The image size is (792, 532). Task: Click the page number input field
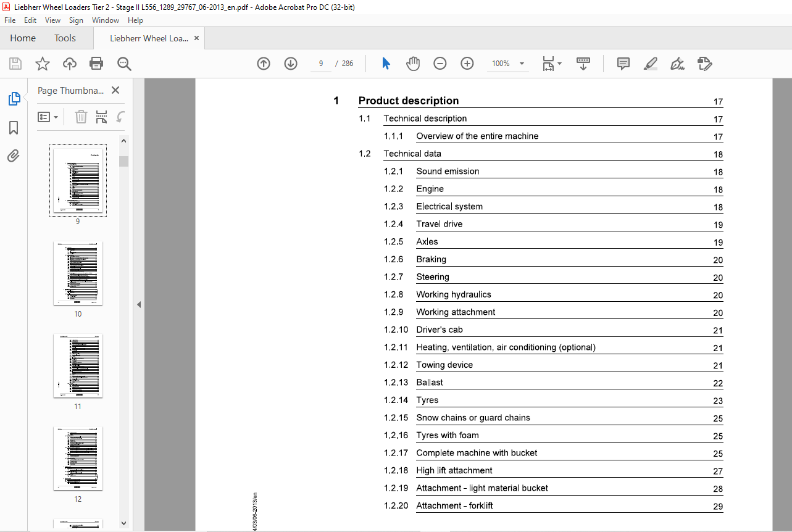coord(322,64)
